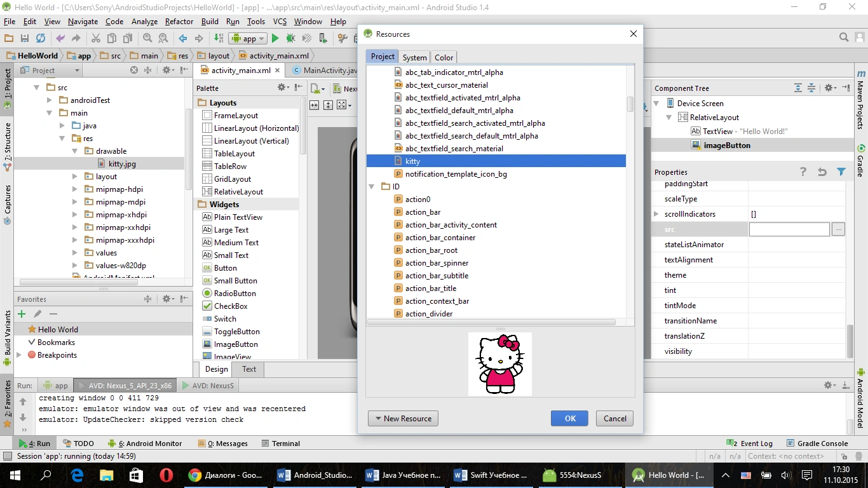Cancel the Resources dialog

tap(615, 418)
